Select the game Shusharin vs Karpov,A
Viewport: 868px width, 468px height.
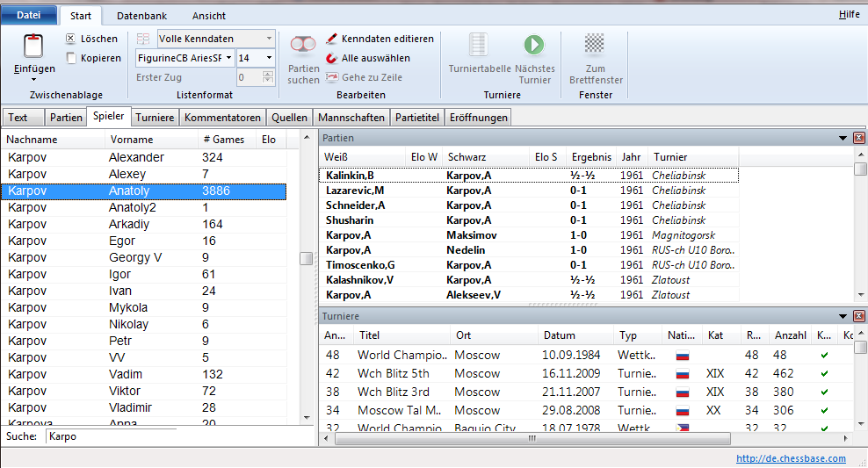click(529, 220)
